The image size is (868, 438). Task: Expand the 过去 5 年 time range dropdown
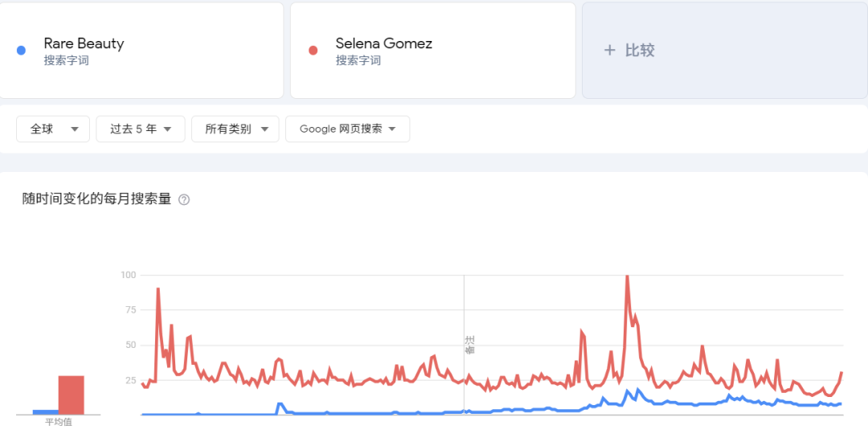pos(141,129)
